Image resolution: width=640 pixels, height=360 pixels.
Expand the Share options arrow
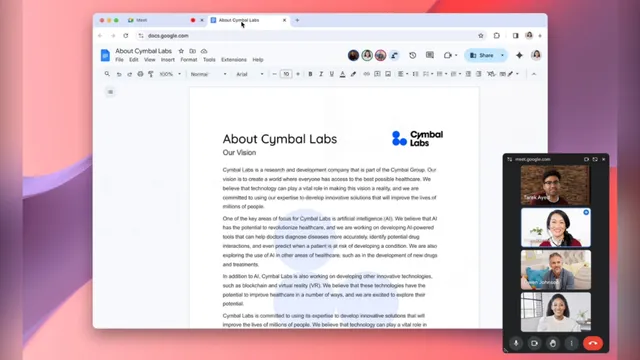click(x=502, y=55)
